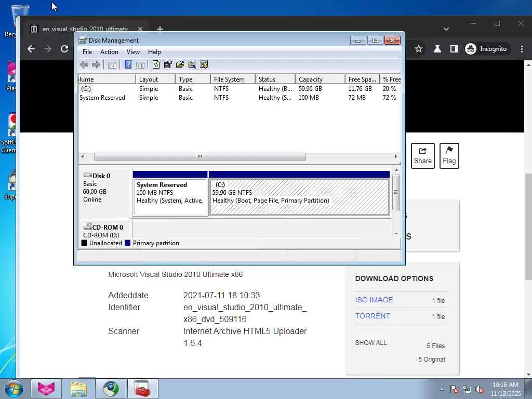This screenshot has height=399, width=532.
Task: Click down arrow of graphical view vertical scrollbar
Action: [x=396, y=233]
